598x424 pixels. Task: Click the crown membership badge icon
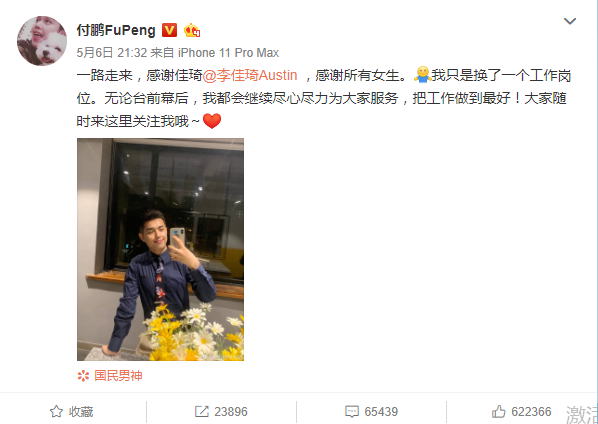point(192,30)
